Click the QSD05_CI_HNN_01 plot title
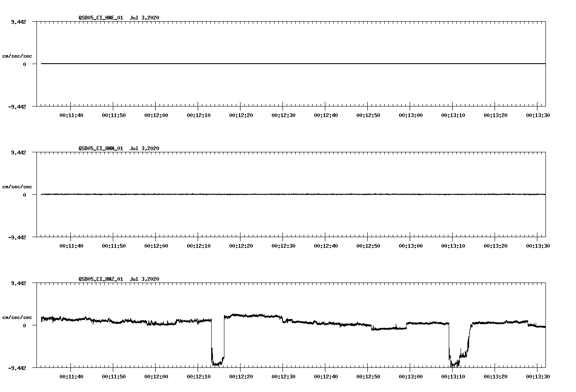 point(119,148)
